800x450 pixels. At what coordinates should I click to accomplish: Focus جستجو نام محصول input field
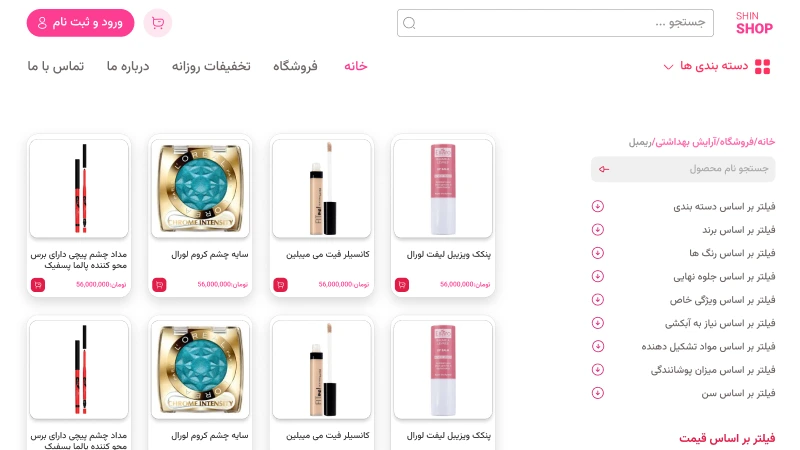point(683,169)
